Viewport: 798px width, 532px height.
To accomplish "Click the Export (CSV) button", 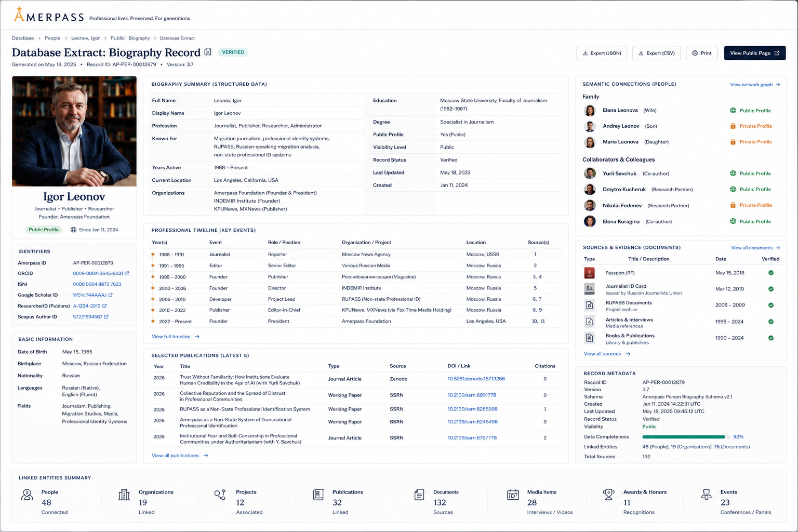I will click(x=656, y=53).
